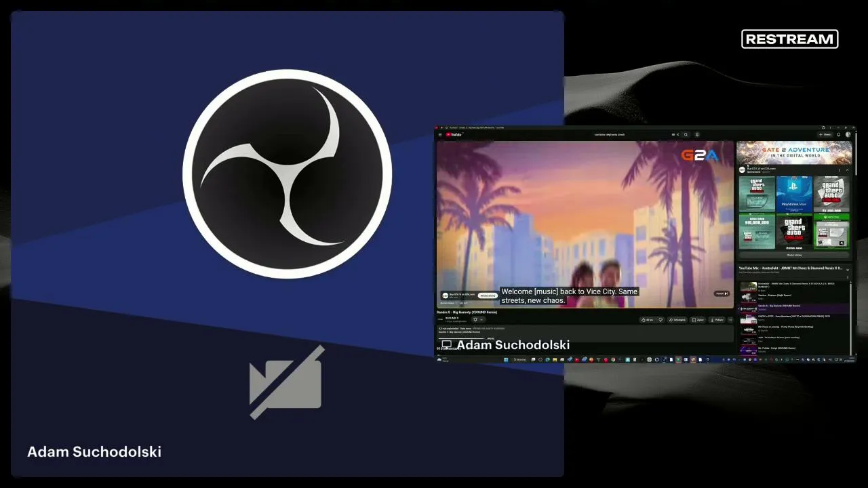Save the video to a playlist
The width and height of the screenshot is (868, 488).
[x=697, y=319]
